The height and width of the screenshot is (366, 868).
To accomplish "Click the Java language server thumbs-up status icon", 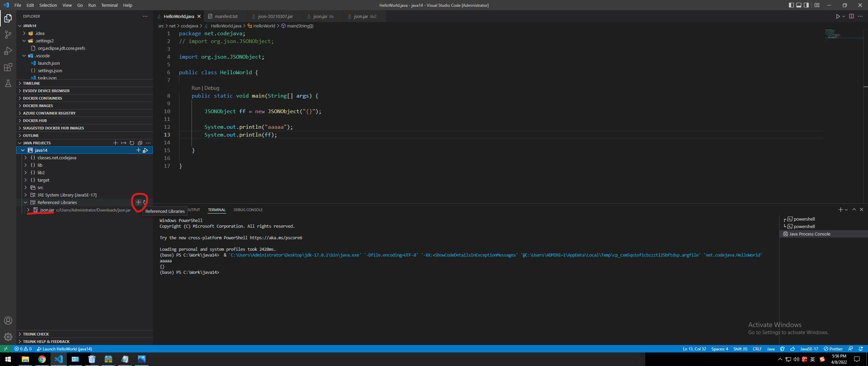I will pos(792,349).
